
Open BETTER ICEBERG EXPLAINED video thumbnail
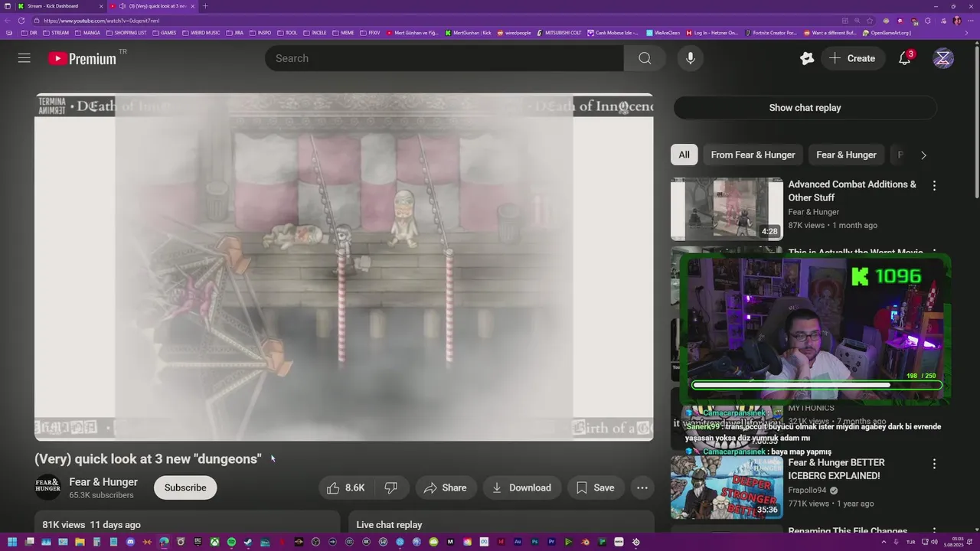click(x=727, y=487)
